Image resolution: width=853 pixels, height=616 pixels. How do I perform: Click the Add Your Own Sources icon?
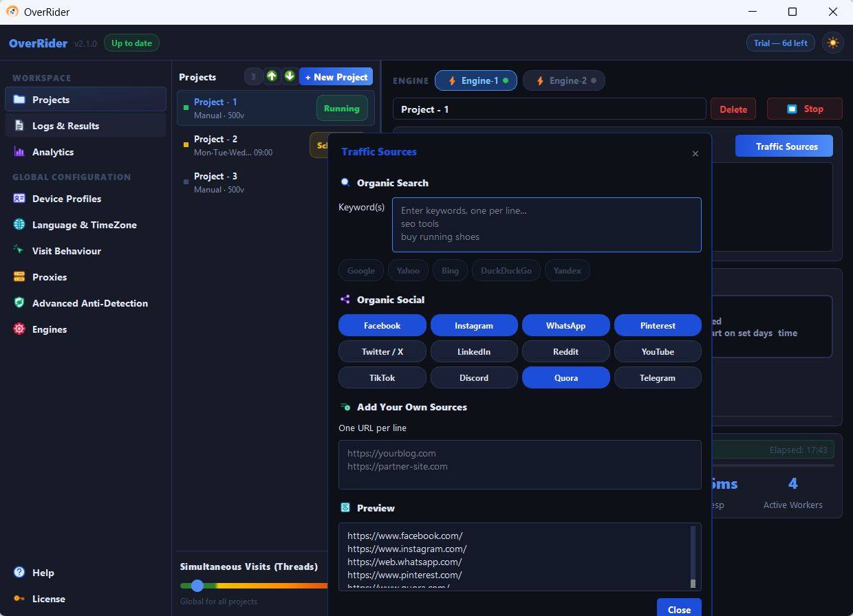[345, 407]
